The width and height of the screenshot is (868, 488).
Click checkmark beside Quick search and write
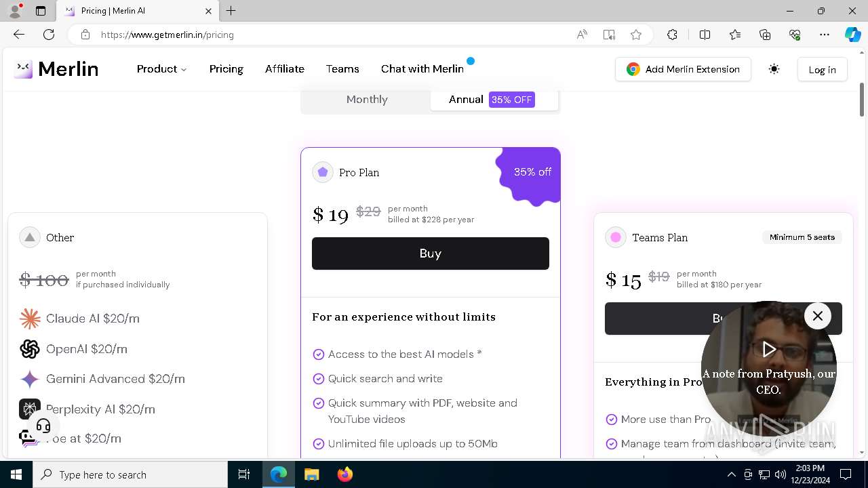pyautogui.click(x=318, y=379)
